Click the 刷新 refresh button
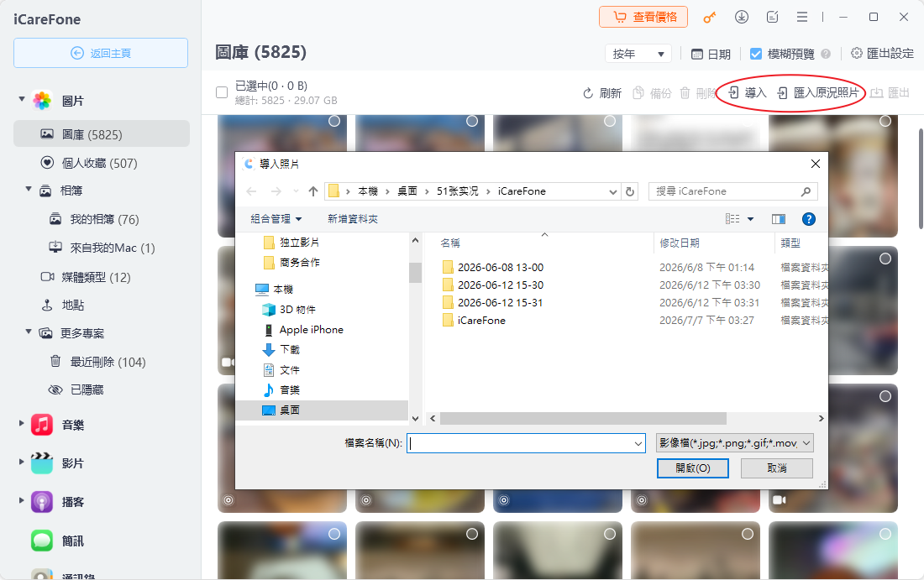Screen dimensions: 924x580 click(601, 93)
